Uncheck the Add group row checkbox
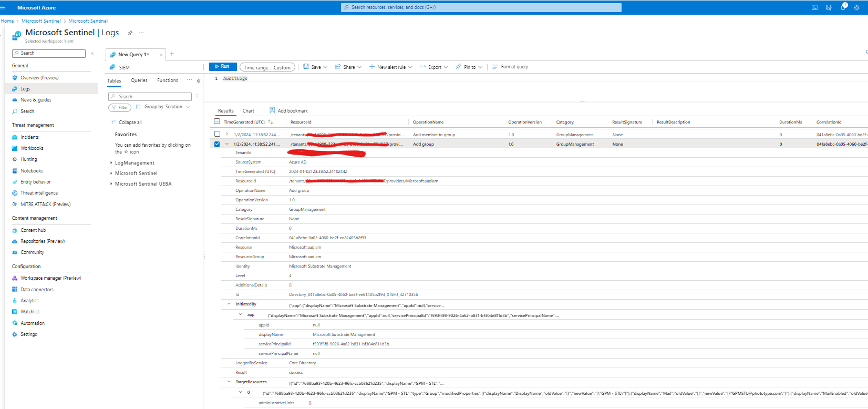 tap(217, 144)
